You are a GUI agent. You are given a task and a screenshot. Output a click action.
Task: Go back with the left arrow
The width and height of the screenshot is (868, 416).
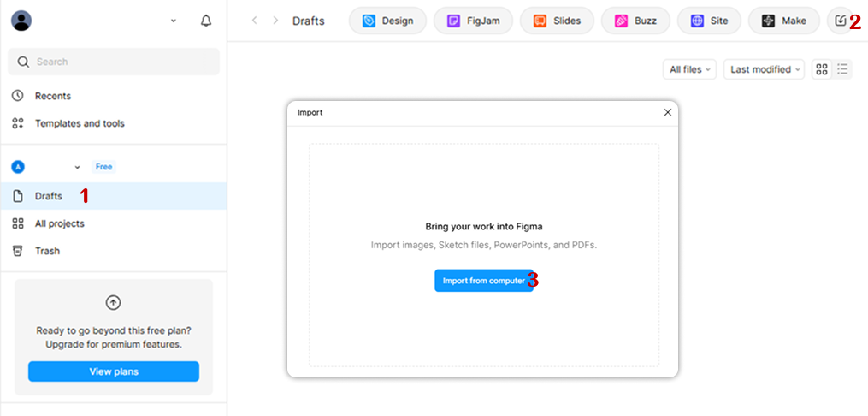tap(255, 21)
